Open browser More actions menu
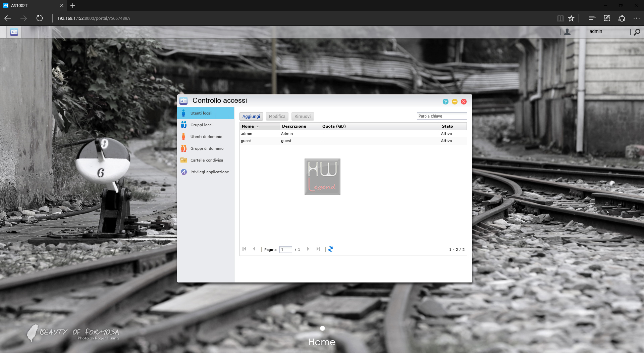The height and width of the screenshot is (353, 644). (x=637, y=18)
